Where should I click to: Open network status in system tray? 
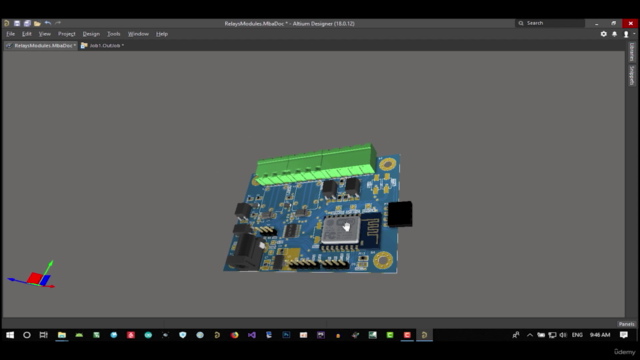tap(552, 335)
